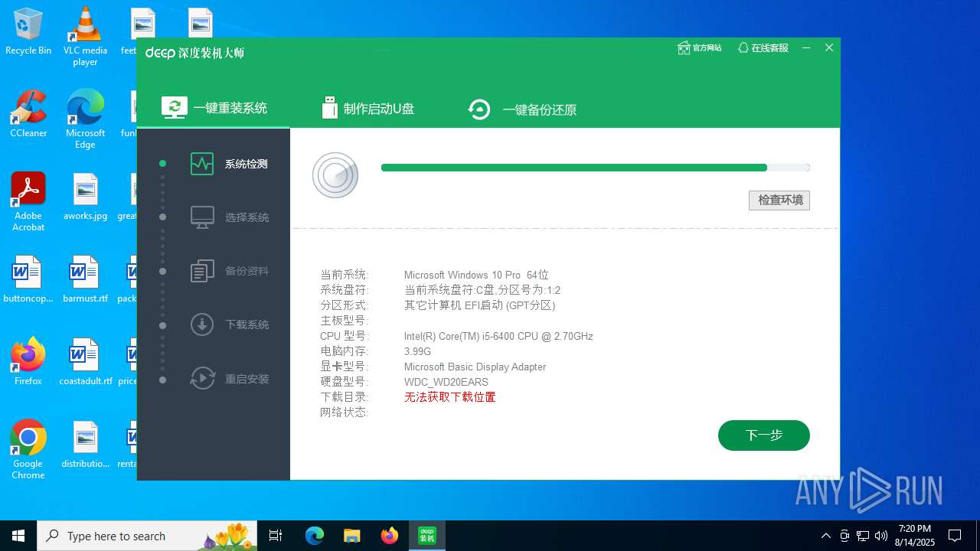Click the choose system monitor icon
Image resolution: width=980 pixels, height=551 pixels.
coord(202,217)
